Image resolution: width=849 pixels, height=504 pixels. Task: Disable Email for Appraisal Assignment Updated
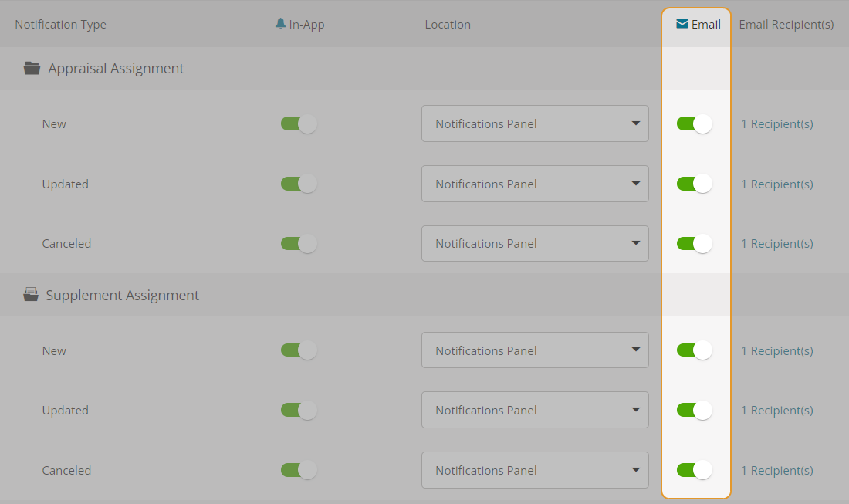tap(695, 184)
